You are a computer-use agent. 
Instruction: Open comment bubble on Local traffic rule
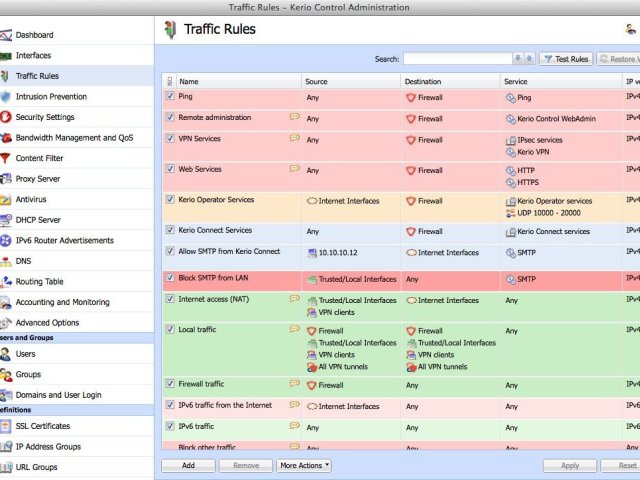pos(295,329)
